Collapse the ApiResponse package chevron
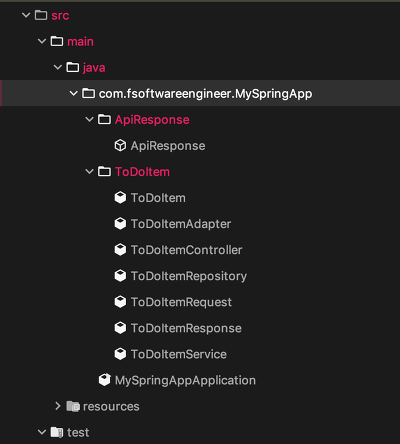Image resolution: width=400 pixels, height=444 pixels. [89, 119]
